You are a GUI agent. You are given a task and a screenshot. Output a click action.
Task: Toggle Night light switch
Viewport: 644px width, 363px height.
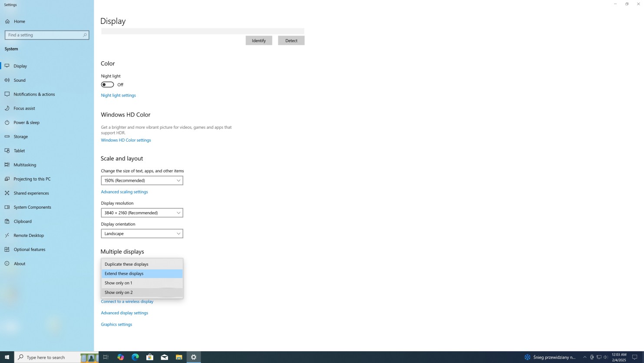(107, 85)
